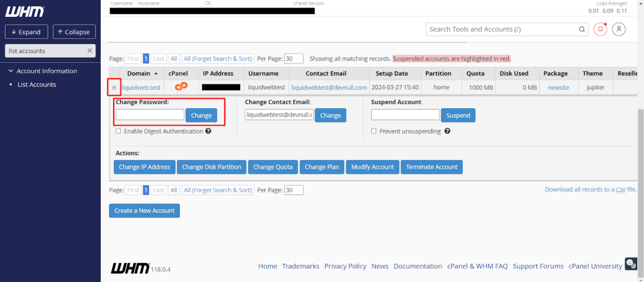644x282 pixels.
Task: Sort table by Disk Used column
Action: [514, 74]
